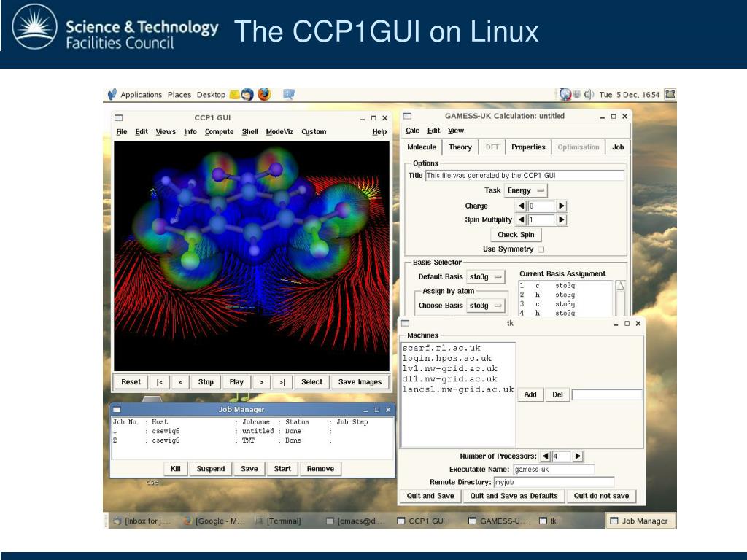This screenshot has width=747, height=560.
Task: Increase Spin Multiplicity with right arrow
Action: tap(561, 219)
